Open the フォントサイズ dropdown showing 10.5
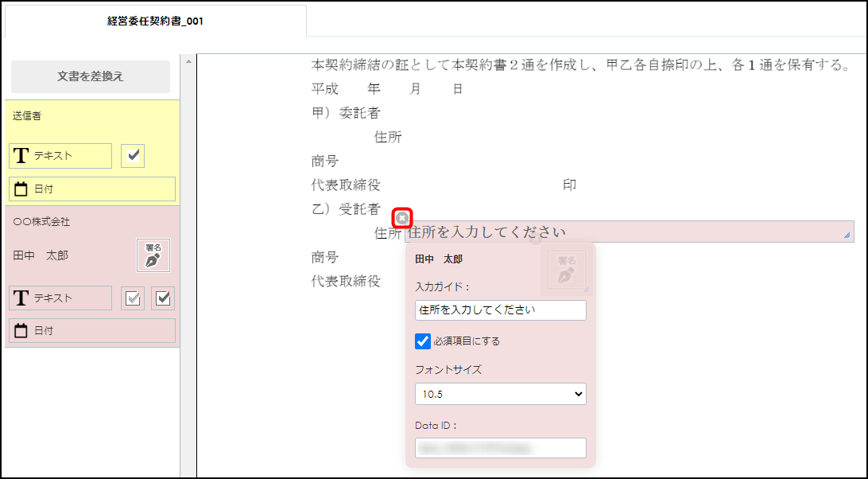The height and width of the screenshot is (479, 868). coord(500,394)
